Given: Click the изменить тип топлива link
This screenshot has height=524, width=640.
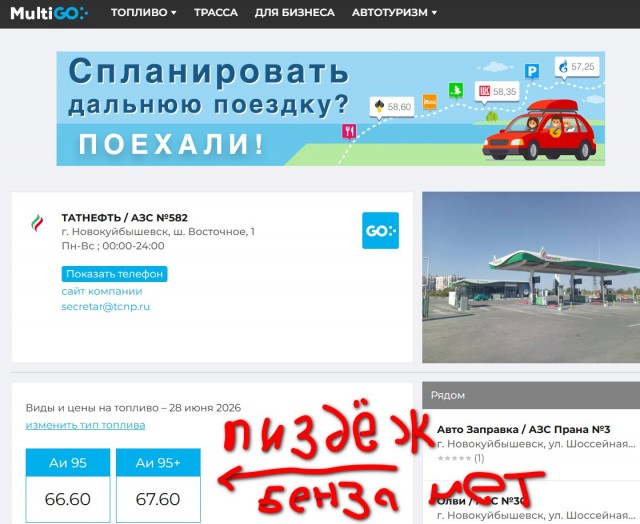Looking at the screenshot, I should pyautogui.click(x=85, y=425).
